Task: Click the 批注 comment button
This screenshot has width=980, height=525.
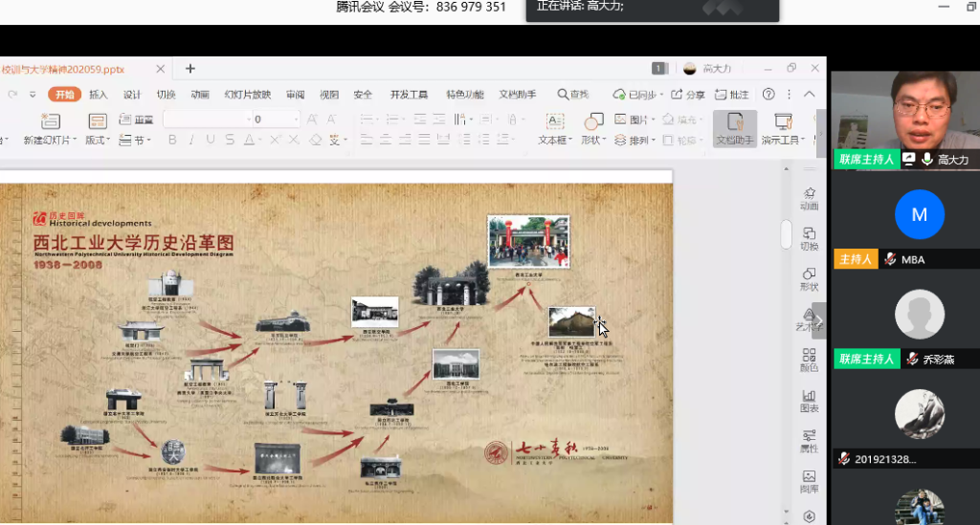Action: point(732,95)
